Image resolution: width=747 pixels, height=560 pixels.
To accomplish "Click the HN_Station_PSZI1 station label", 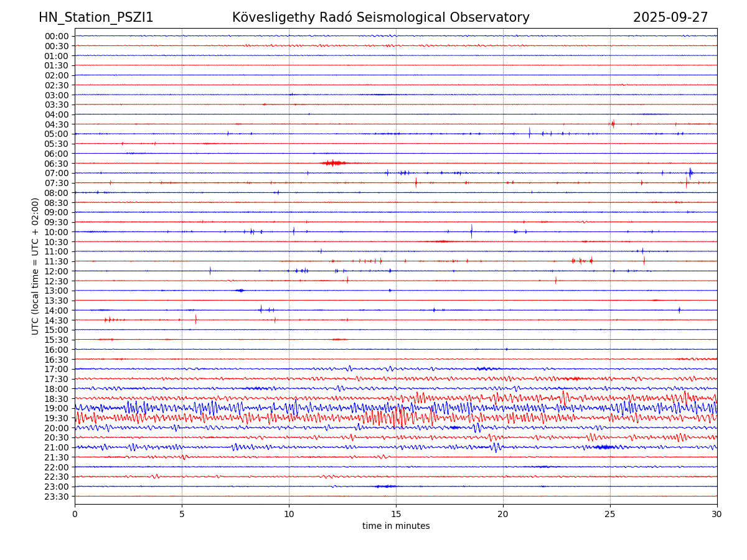I will pyautogui.click(x=96, y=17).
